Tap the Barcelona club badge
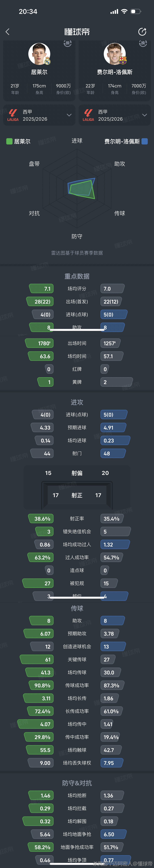This screenshot has width=154, height=868. (123, 61)
